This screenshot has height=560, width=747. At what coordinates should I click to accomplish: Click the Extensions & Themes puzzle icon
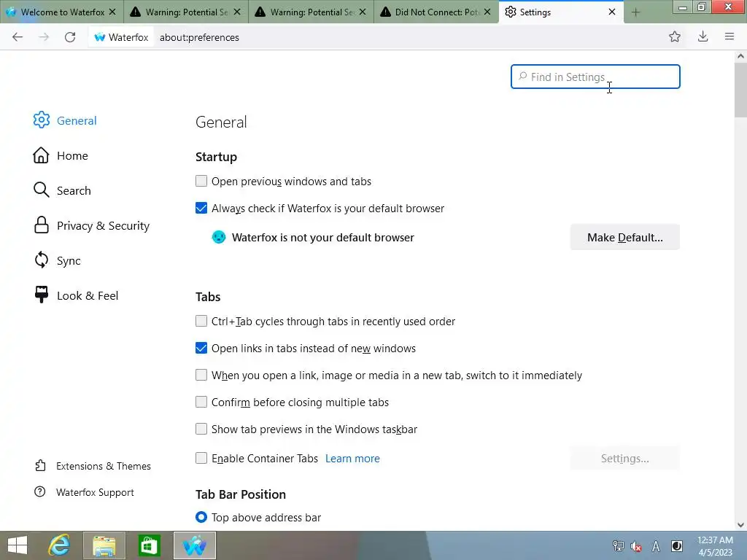tap(41, 465)
